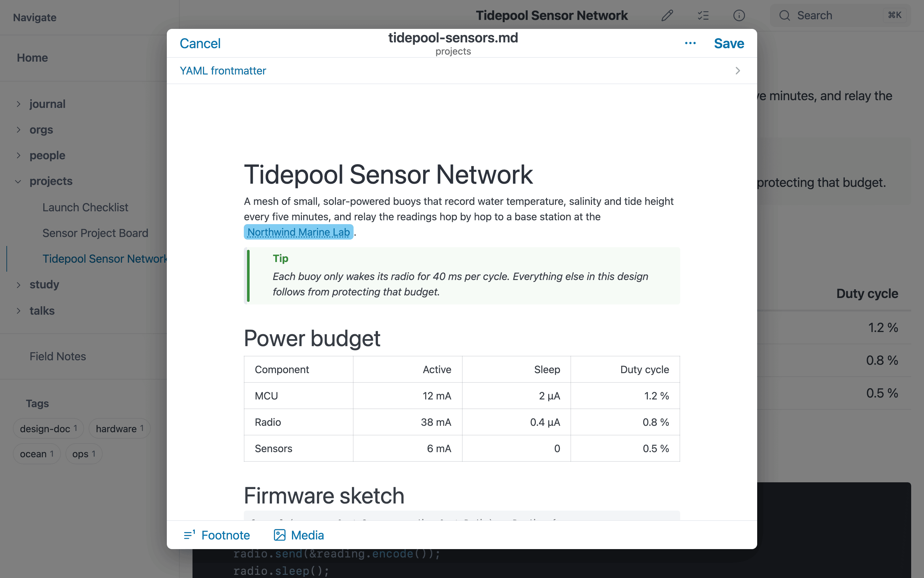Save the tidepool-sensors.md document

729,43
